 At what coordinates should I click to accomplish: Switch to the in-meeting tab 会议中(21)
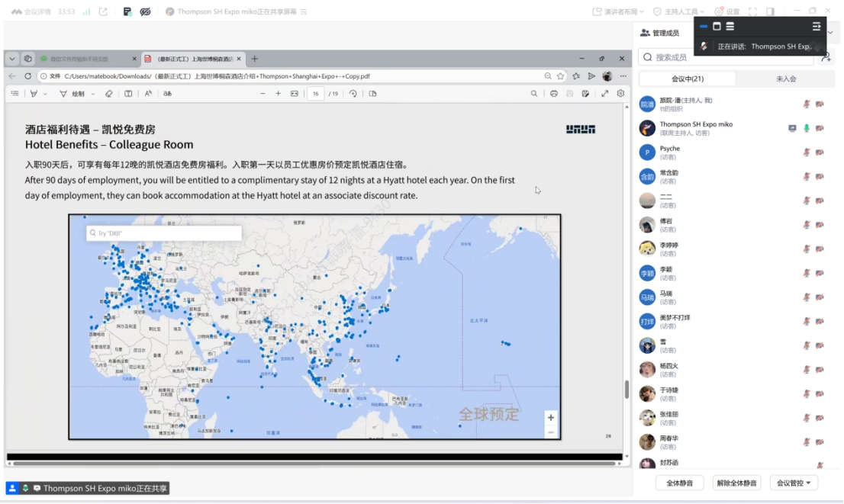tap(688, 79)
